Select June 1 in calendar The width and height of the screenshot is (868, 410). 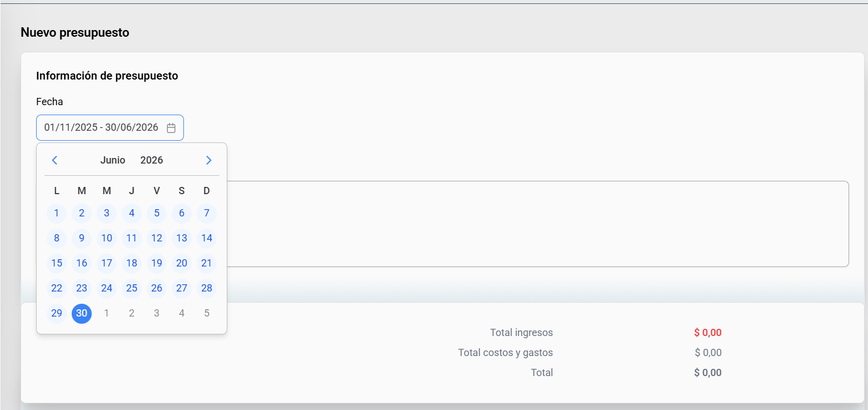tap(57, 213)
